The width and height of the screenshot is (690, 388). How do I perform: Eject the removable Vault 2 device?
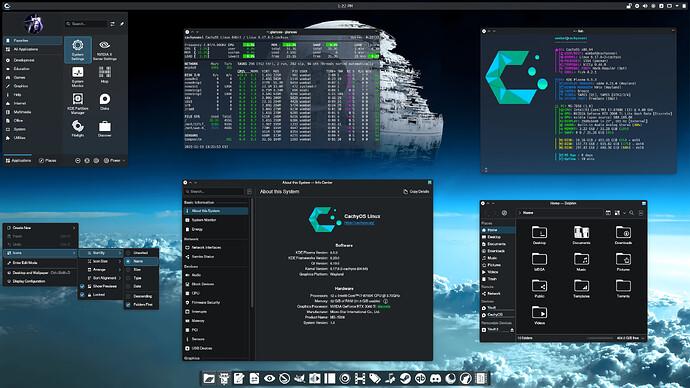click(x=512, y=329)
